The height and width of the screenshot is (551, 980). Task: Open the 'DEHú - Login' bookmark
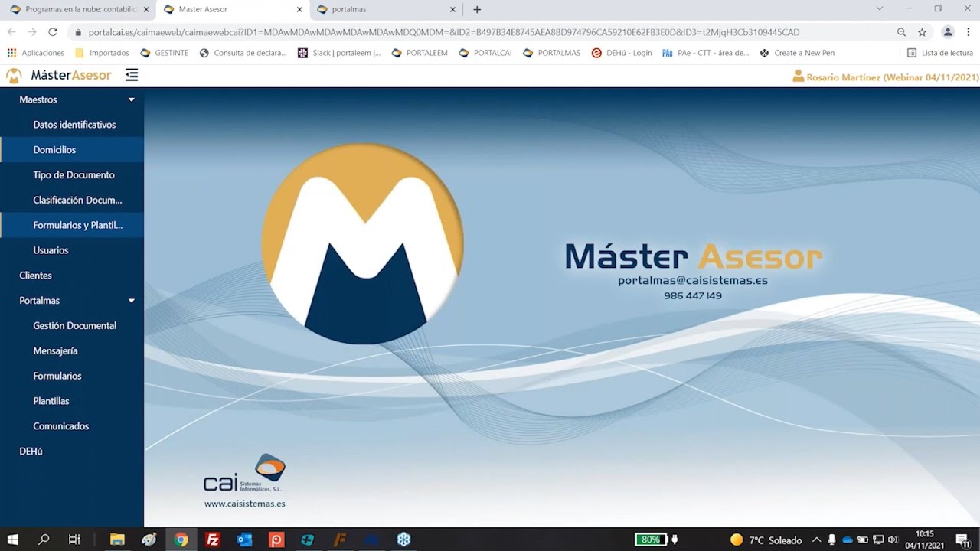pyautogui.click(x=622, y=53)
